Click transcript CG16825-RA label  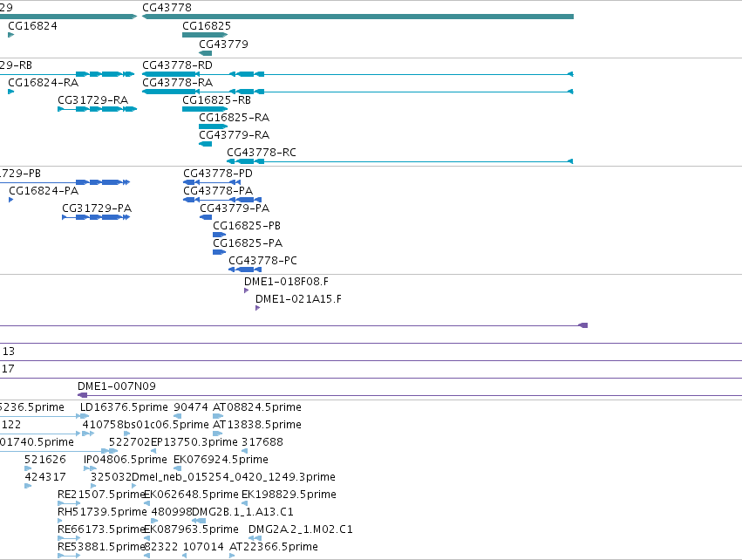pyautogui.click(x=234, y=118)
